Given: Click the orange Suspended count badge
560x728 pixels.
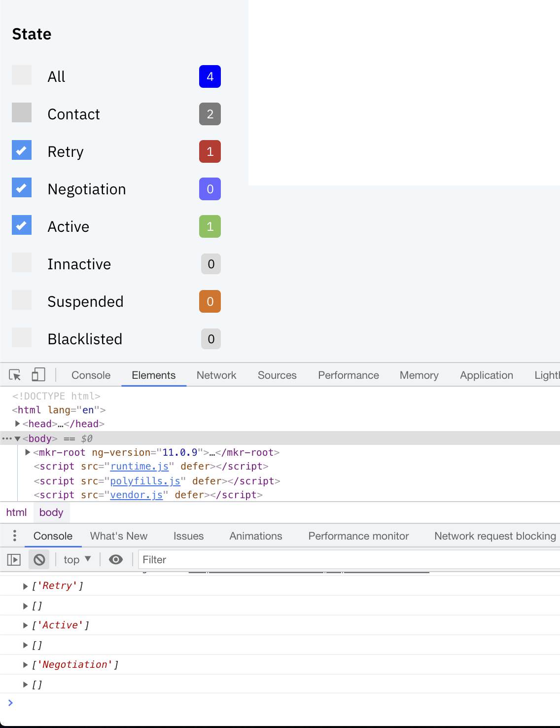Looking at the screenshot, I should coord(210,301).
